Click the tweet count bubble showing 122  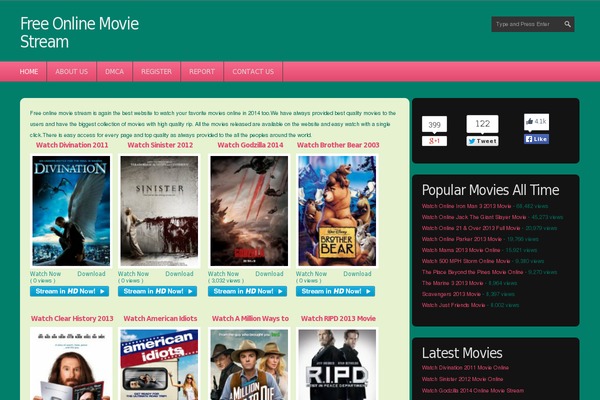click(482, 124)
